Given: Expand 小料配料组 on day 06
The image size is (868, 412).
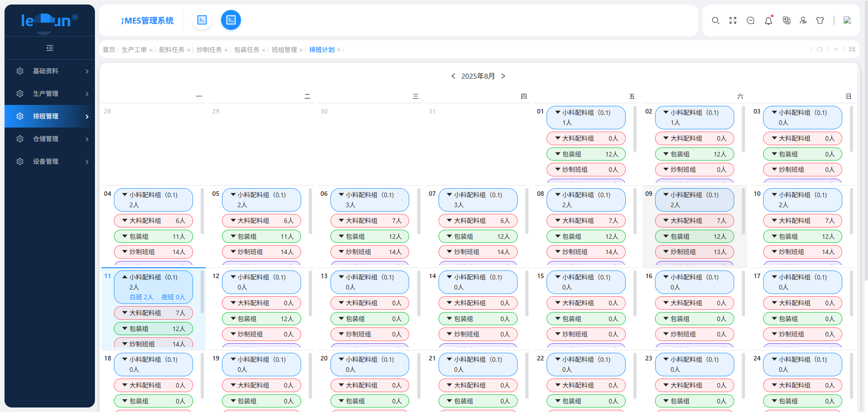Looking at the screenshot, I should click(370, 200).
